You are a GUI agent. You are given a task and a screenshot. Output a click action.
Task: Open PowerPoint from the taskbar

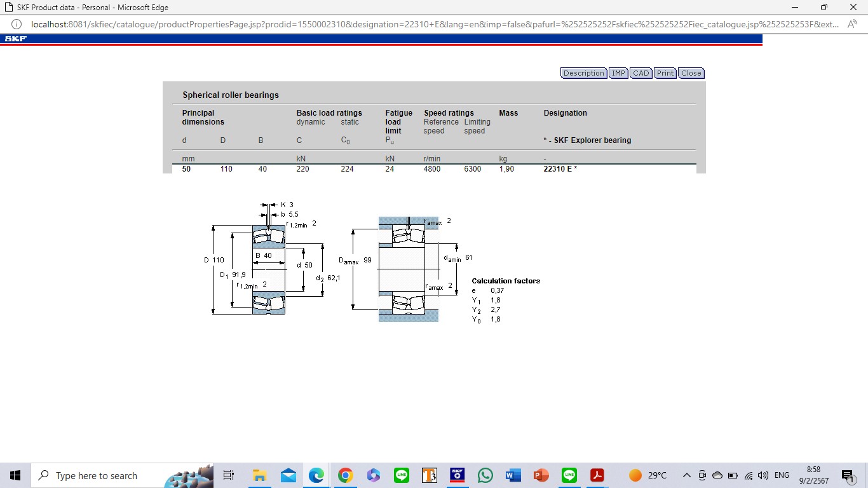[x=541, y=475]
